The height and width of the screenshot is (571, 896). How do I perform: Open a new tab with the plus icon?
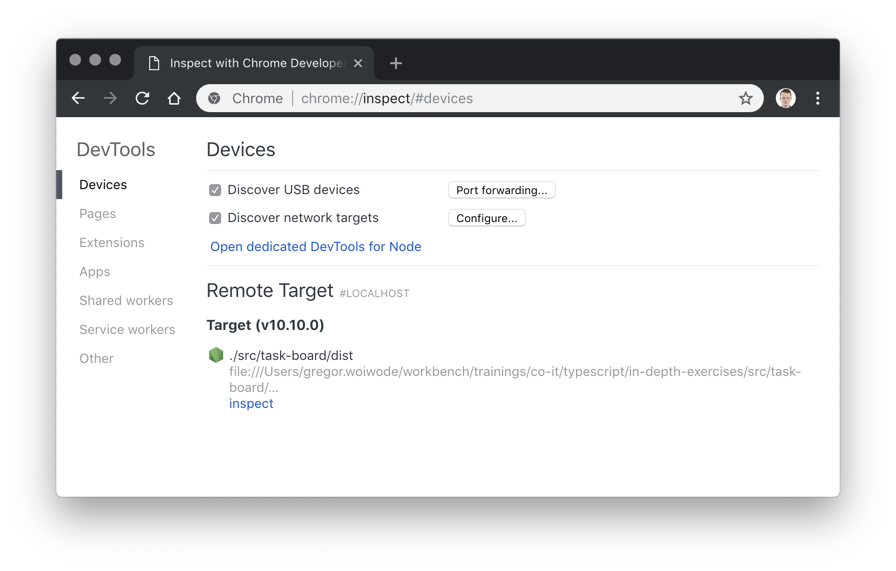[x=395, y=63]
